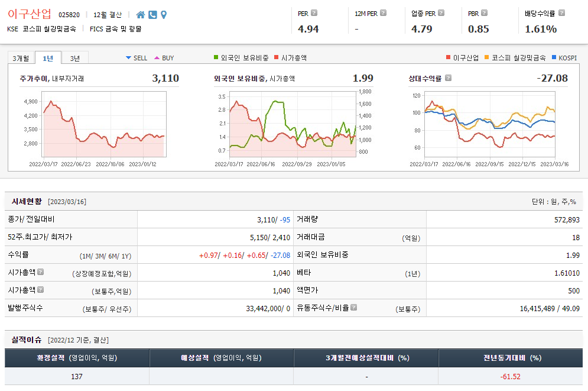Click the FICS 금속 및 광물 label
This screenshot has width=588, height=391.
(115, 29)
